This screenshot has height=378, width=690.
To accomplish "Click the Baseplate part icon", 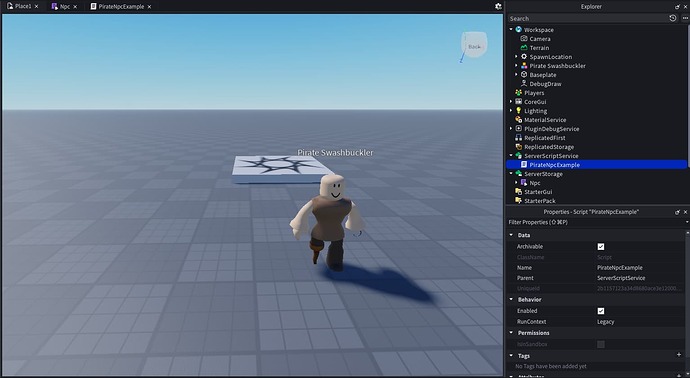I will click(524, 74).
